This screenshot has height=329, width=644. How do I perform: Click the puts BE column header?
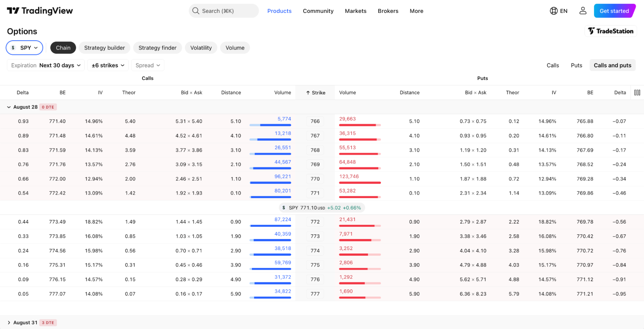(590, 92)
